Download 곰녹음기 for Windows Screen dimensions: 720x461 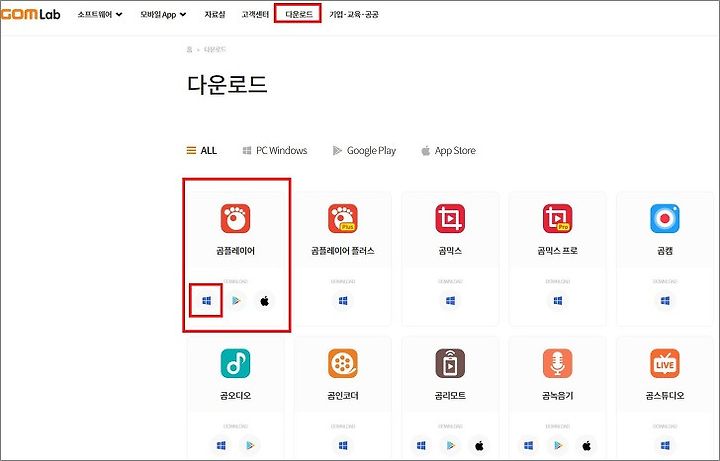[x=529, y=445]
